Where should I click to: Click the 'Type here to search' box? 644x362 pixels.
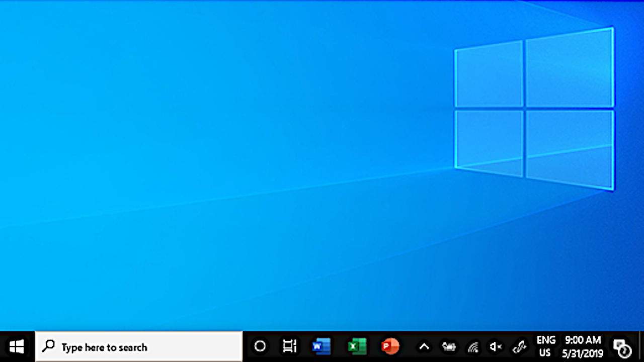pos(139,347)
